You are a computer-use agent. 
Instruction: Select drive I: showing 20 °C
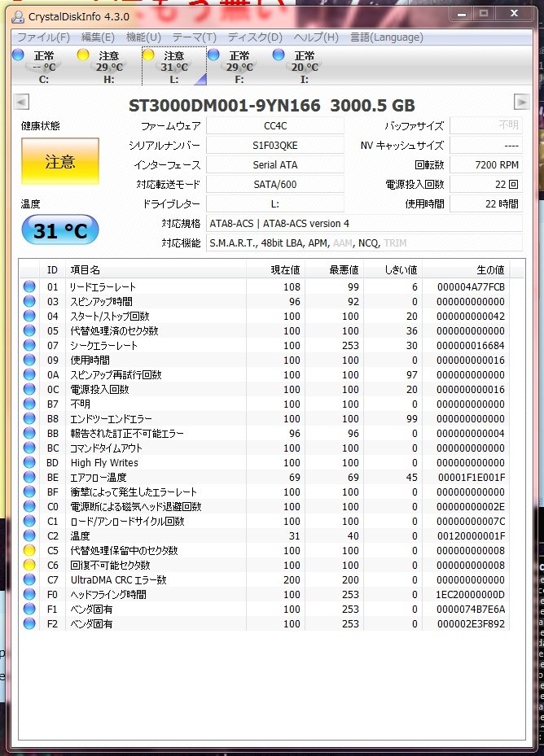304,67
